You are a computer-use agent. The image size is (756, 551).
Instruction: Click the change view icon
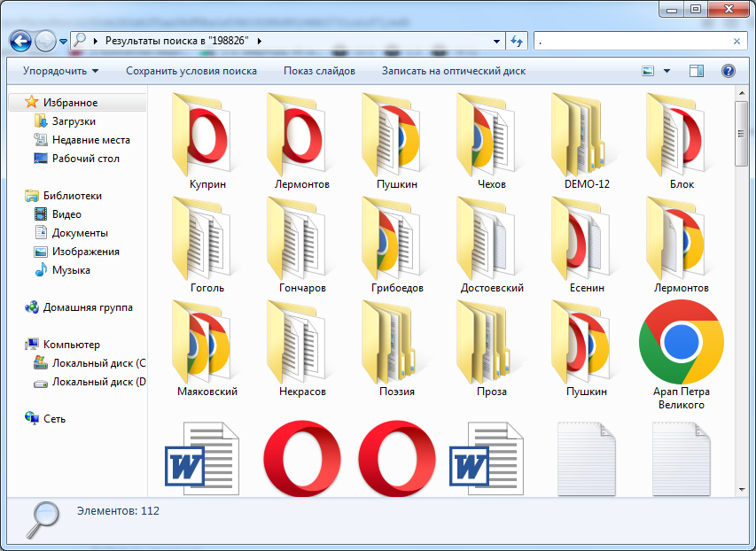(x=648, y=71)
